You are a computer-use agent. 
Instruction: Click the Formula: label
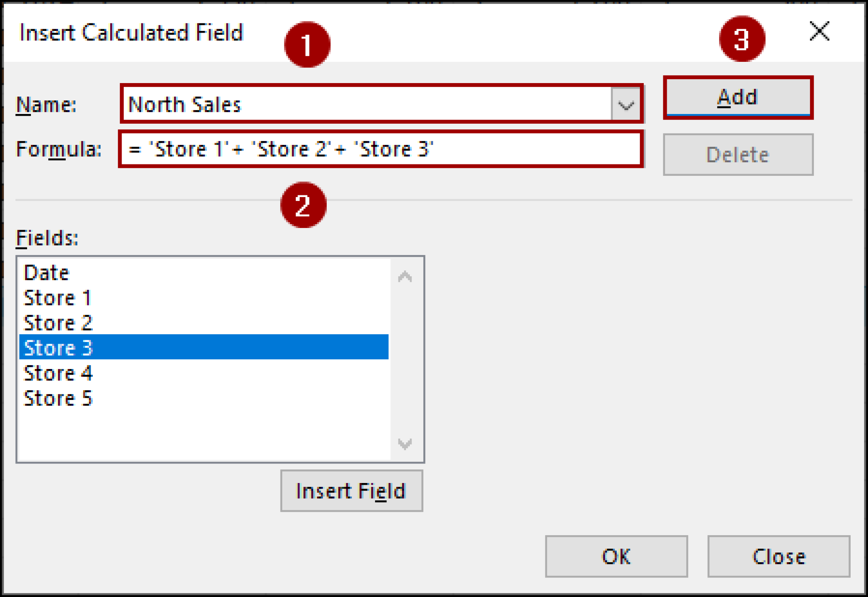click(58, 149)
